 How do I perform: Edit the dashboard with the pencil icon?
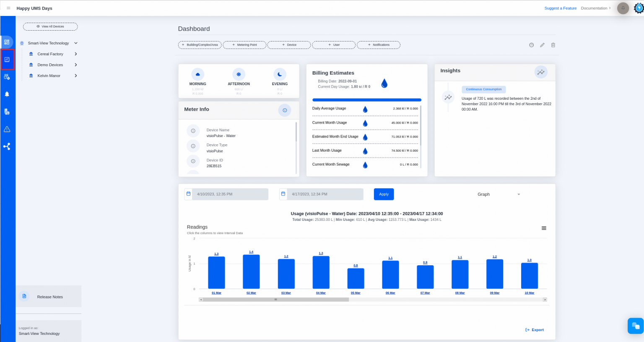(542, 45)
